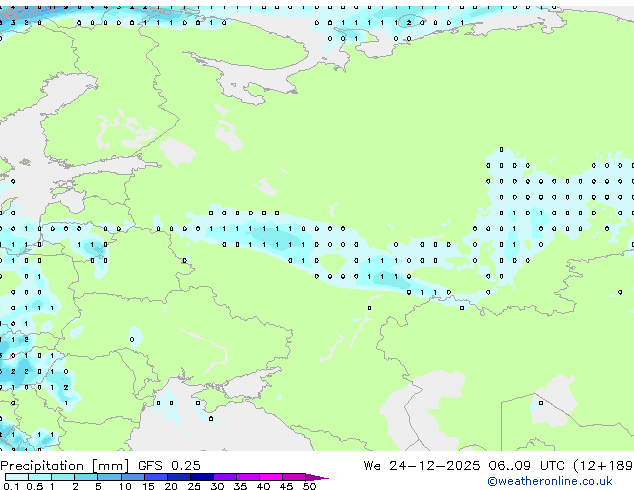Click the '06..09 UTC' time label
This screenshot has width=634, height=490.
click(x=526, y=466)
